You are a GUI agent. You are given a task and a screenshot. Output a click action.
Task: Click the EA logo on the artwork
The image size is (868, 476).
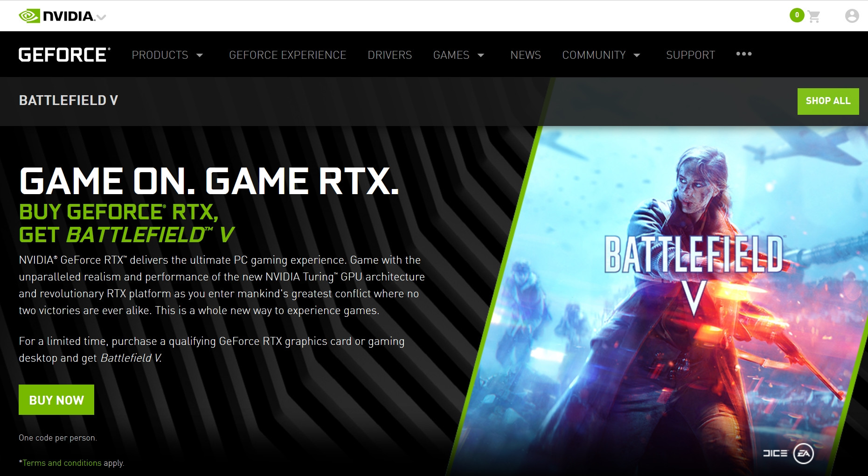tap(803, 454)
